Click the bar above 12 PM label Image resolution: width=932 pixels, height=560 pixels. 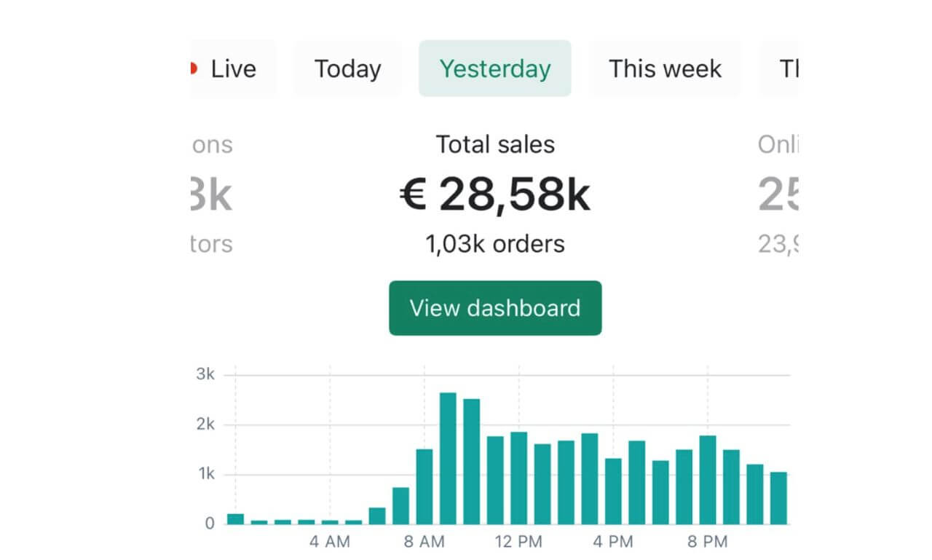tap(518, 478)
